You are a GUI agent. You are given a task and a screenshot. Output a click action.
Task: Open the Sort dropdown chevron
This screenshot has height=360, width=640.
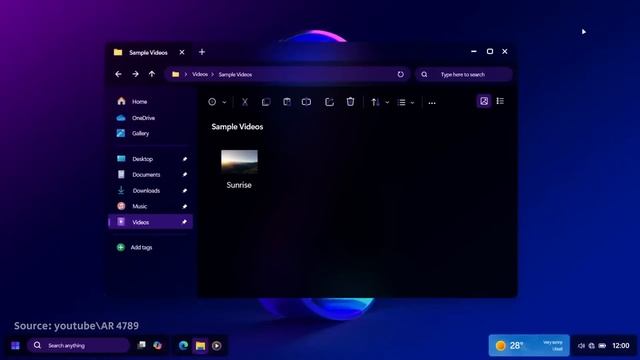[387, 102]
